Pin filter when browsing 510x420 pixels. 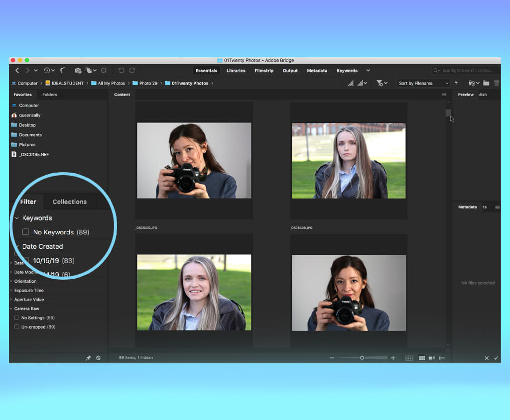[x=88, y=358]
